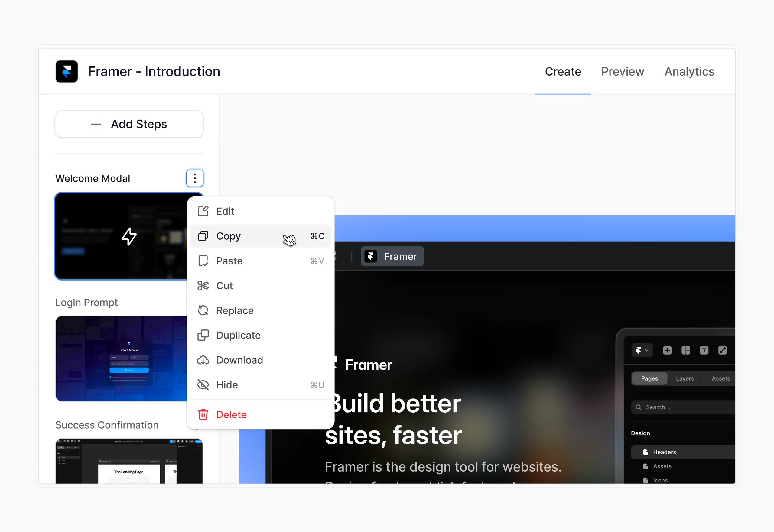
Task: Choose Copy from the context menu
Action: pos(260,236)
